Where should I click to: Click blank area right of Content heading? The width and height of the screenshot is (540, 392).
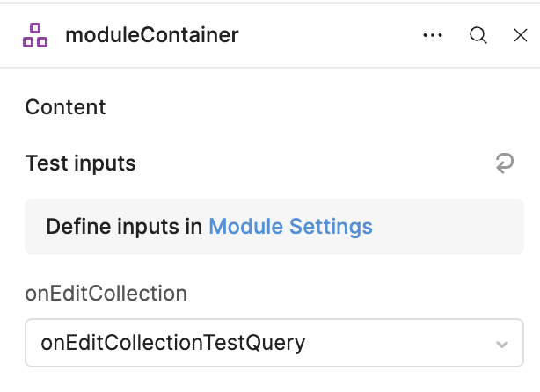tap(308, 107)
